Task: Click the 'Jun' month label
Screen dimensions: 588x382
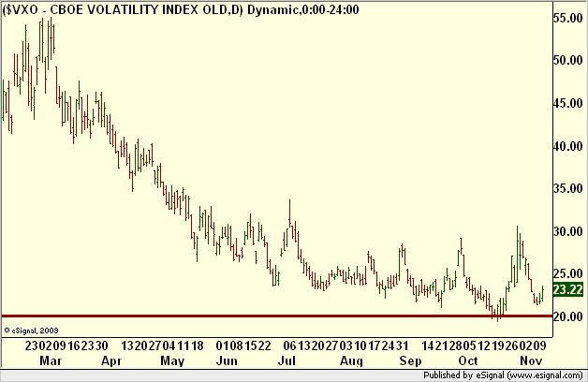Action: click(227, 361)
